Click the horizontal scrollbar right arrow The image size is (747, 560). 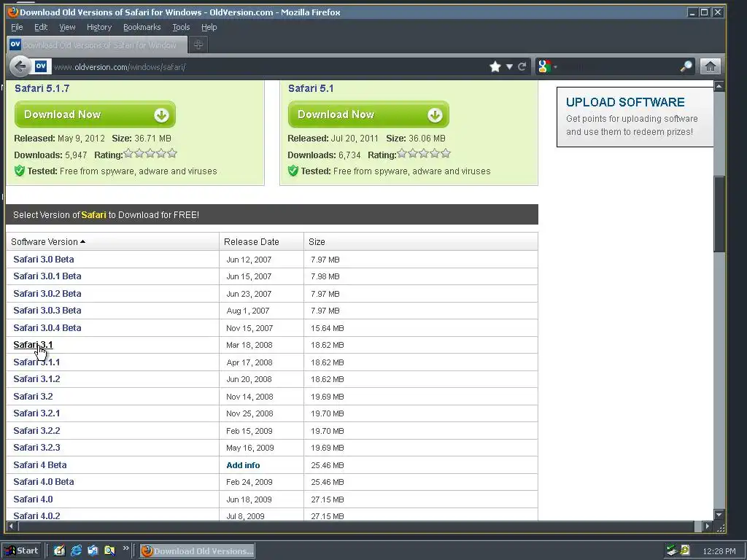[x=708, y=526]
